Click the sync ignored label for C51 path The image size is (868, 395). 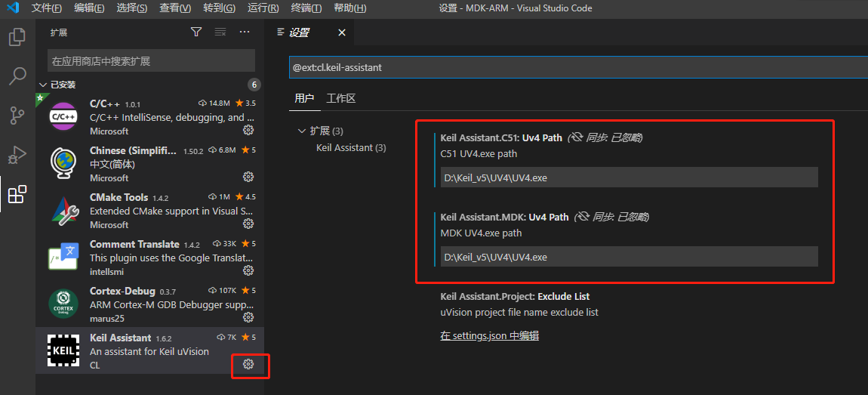coord(605,138)
